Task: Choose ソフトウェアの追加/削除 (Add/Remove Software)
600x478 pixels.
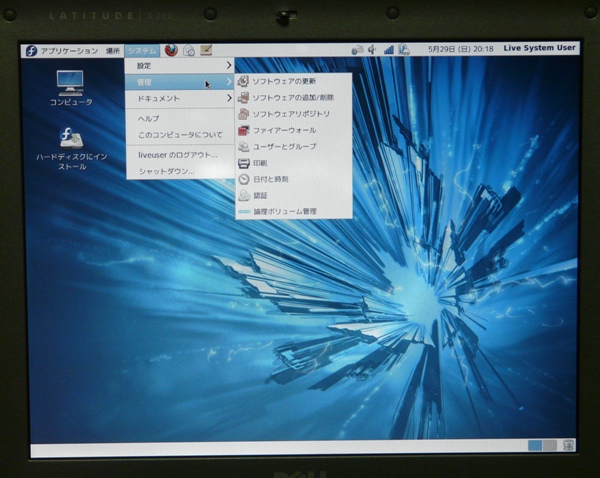Action: [290, 97]
